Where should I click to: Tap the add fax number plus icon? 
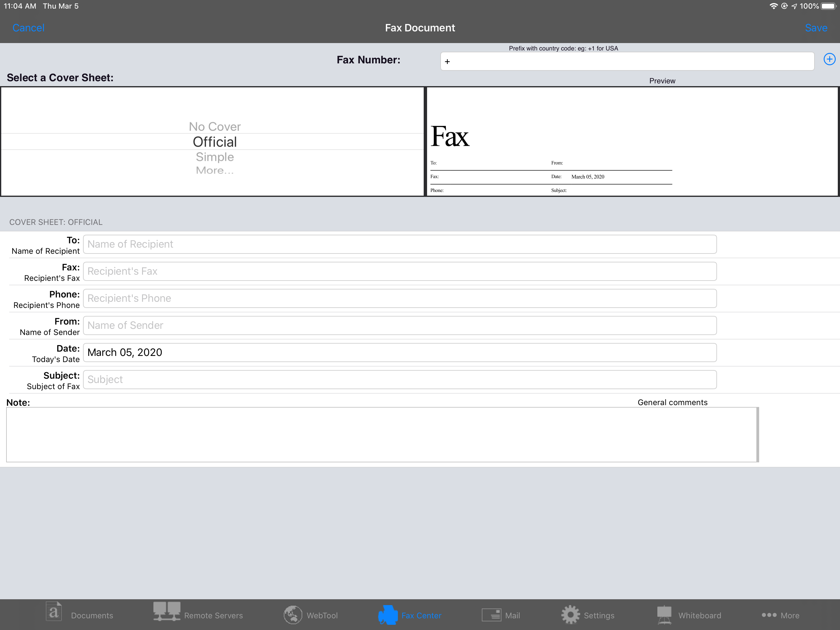[x=829, y=59]
